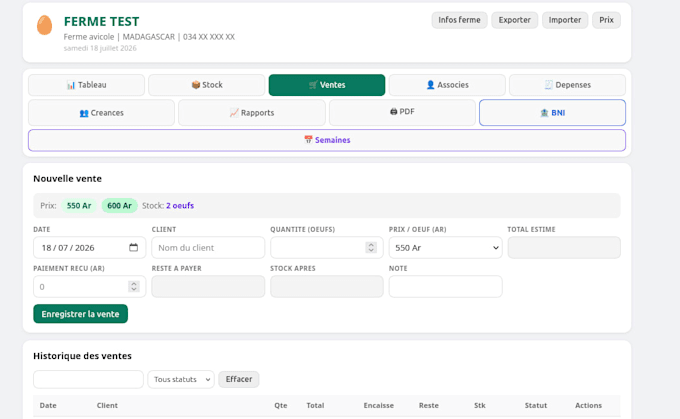Switch to the Rapports tab
680x419 pixels.
pos(252,113)
